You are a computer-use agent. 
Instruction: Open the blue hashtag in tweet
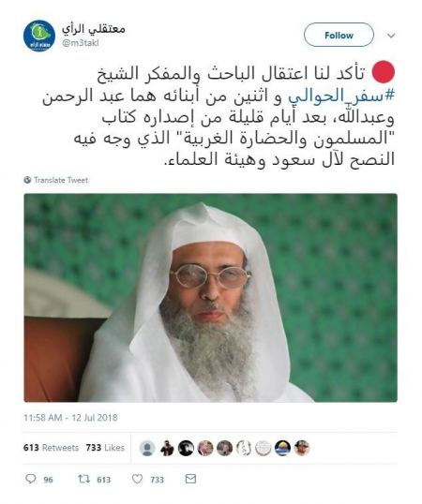pyautogui.click(x=341, y=96)
